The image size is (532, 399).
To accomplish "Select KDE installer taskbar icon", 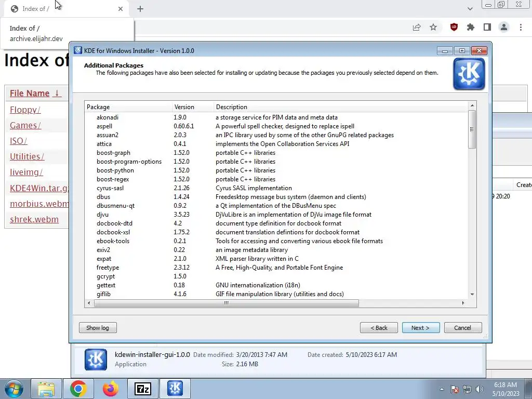I will pyautogui.click(x=175, y=389).
